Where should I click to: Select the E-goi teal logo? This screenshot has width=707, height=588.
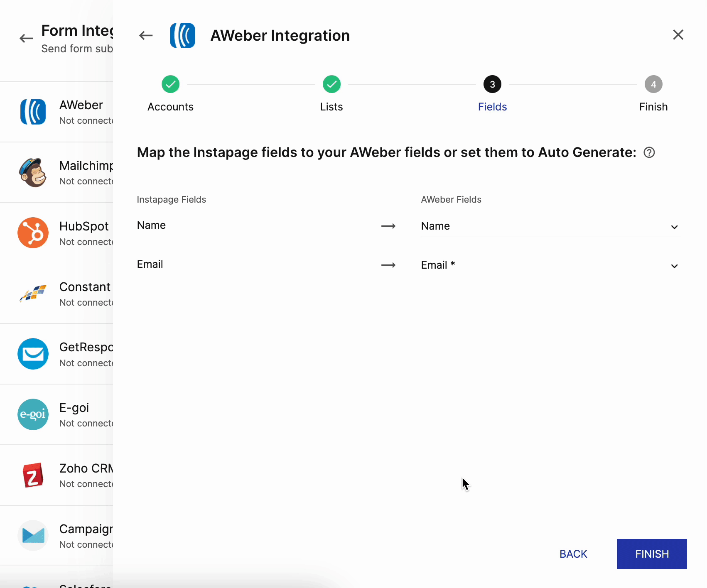pos(33,414)
